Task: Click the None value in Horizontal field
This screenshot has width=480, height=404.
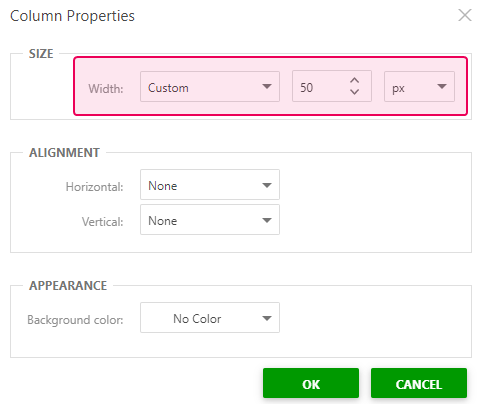Action: coord(163,186)
